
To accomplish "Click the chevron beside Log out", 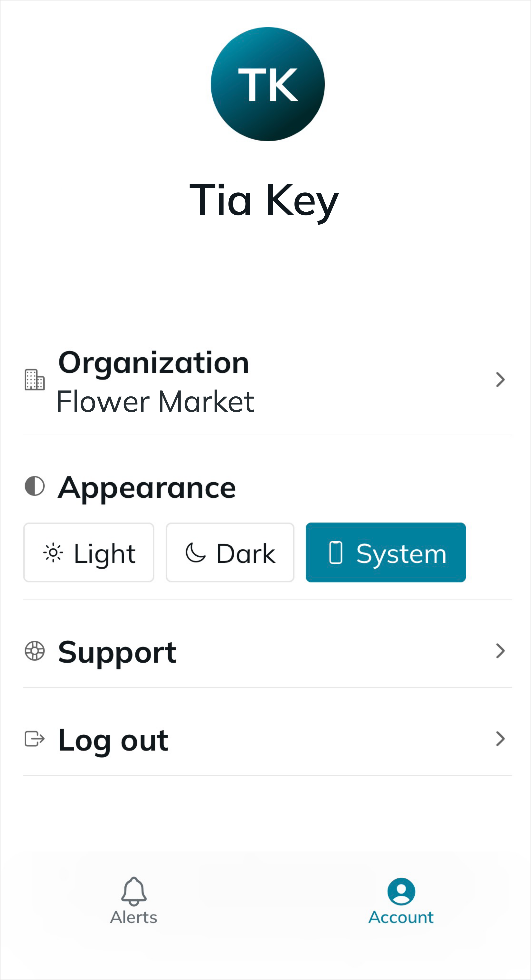I will (500, 739).
